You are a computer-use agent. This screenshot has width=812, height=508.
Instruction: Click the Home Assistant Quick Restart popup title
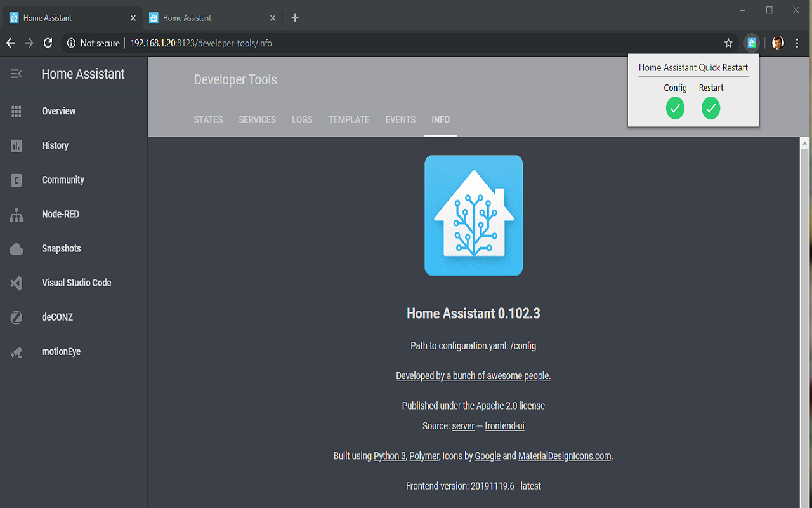coord(693,67)
